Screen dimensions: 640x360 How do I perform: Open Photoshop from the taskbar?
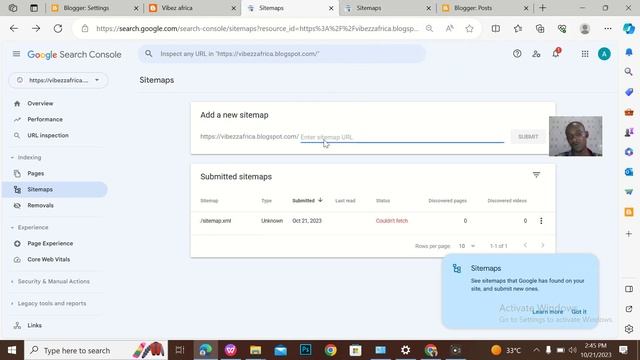point(305,350)
